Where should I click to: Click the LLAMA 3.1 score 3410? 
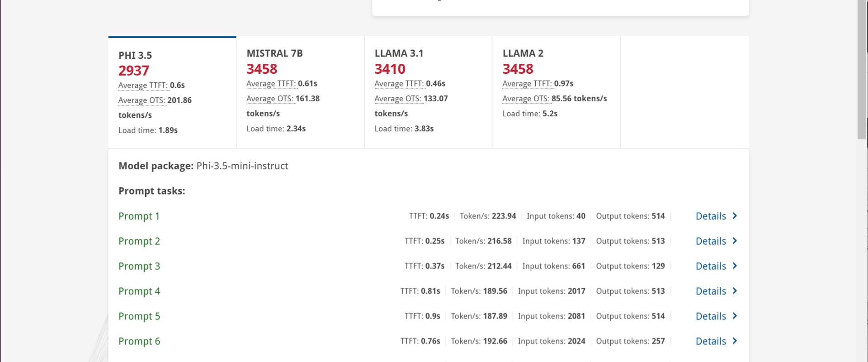390,69
